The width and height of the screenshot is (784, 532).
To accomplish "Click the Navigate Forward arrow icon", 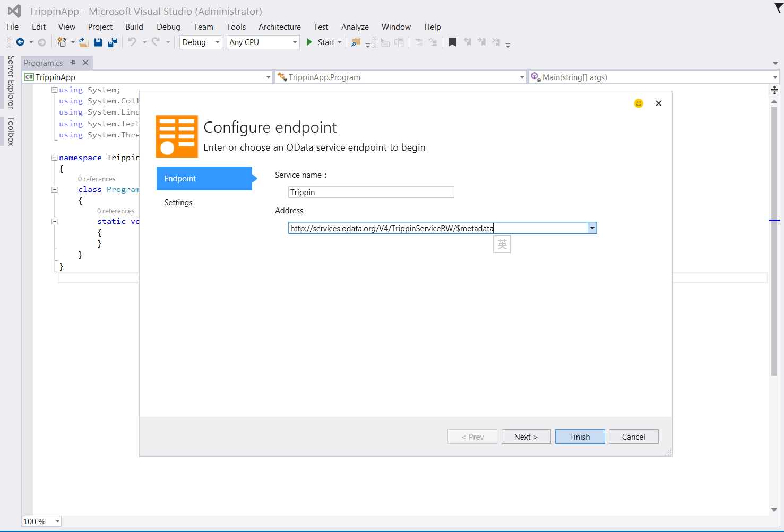I will [x=42, y=42].
